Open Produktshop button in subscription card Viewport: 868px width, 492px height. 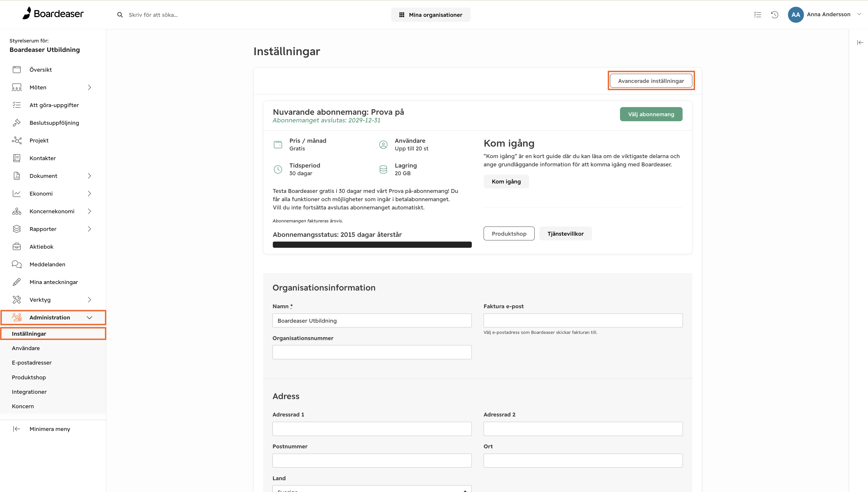pos(509,234)
